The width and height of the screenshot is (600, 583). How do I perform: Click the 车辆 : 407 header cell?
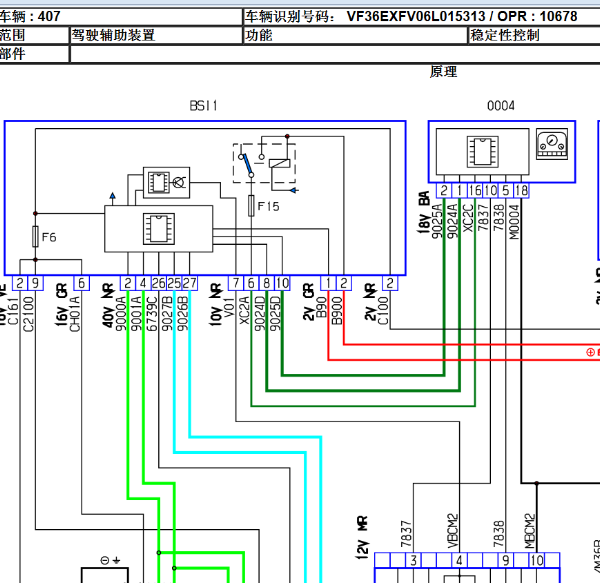pyautogui.click(x=121, y=16)
